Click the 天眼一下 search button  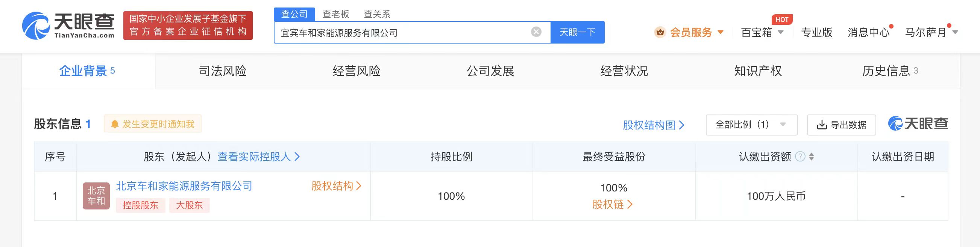[x=577, y=32]
